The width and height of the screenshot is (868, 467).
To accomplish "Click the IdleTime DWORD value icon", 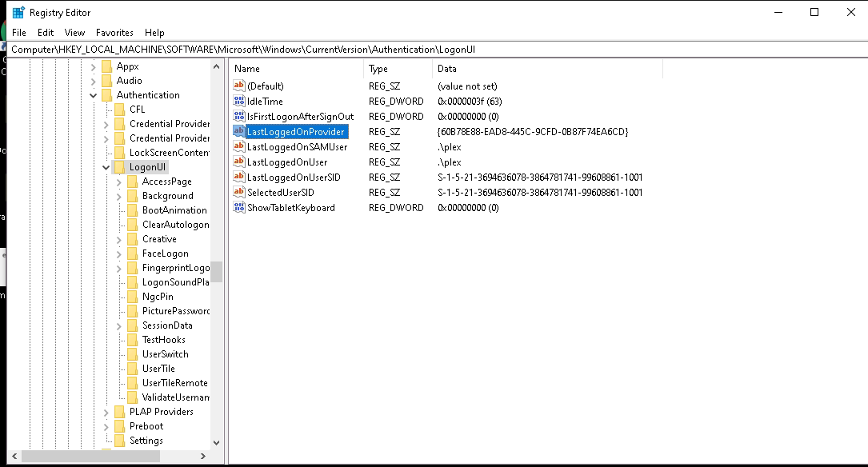I will click(x=238, y=102).
